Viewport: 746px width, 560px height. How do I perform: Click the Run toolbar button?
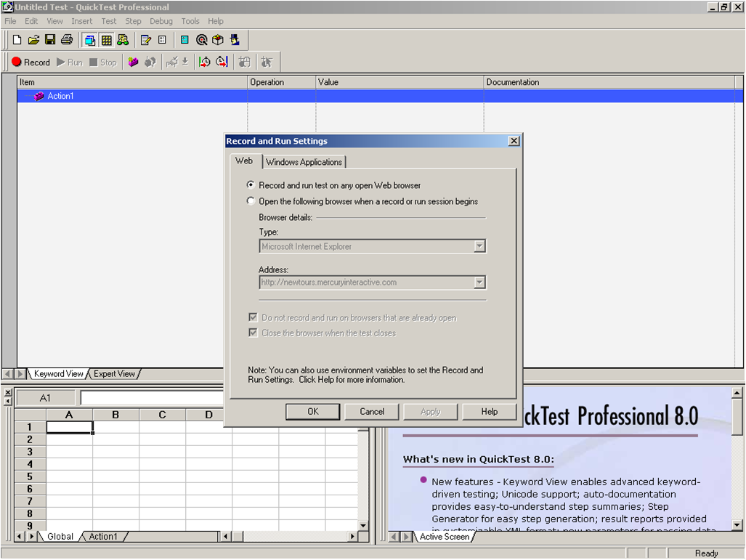tap(70, 62)
